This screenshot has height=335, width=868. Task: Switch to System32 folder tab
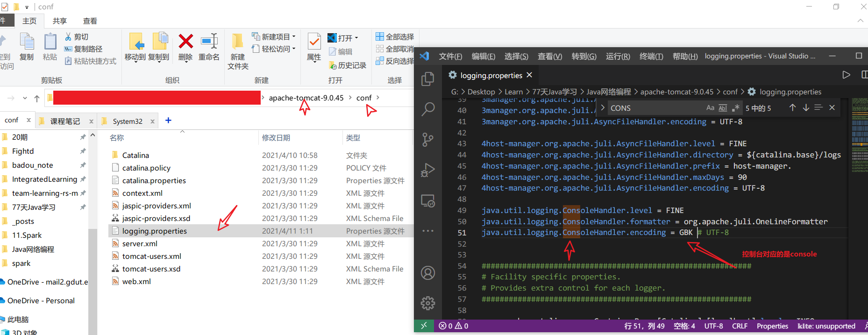tap(128, 121)
